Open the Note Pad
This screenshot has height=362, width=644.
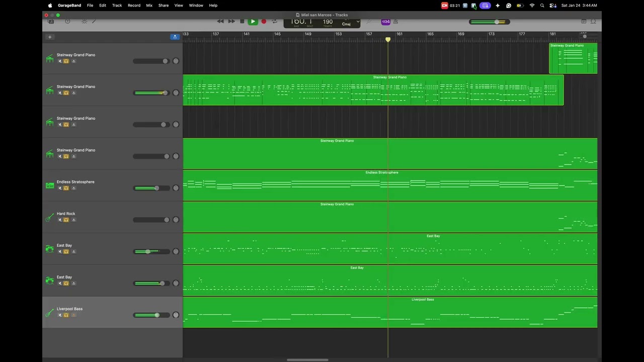click(x=584, y=22)
